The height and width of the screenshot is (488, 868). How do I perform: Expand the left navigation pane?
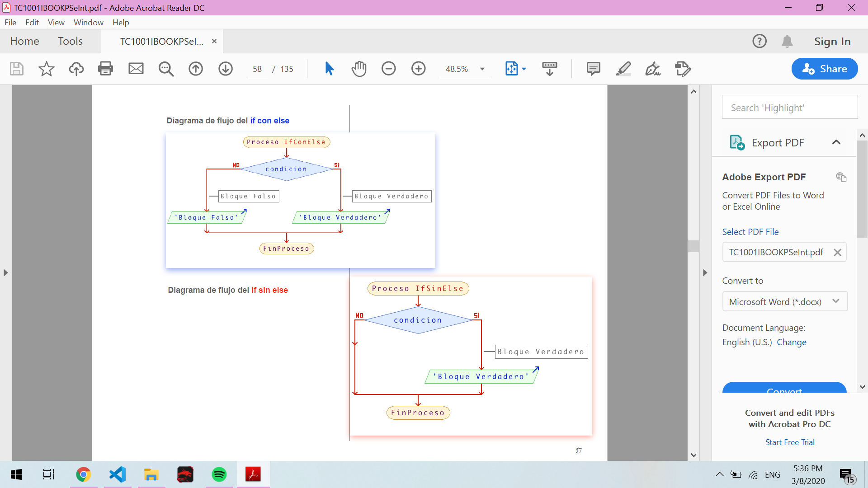(x=5, y=273)
